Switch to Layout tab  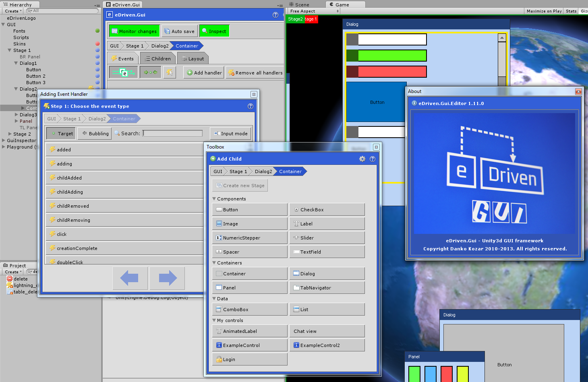pos(193,58)
